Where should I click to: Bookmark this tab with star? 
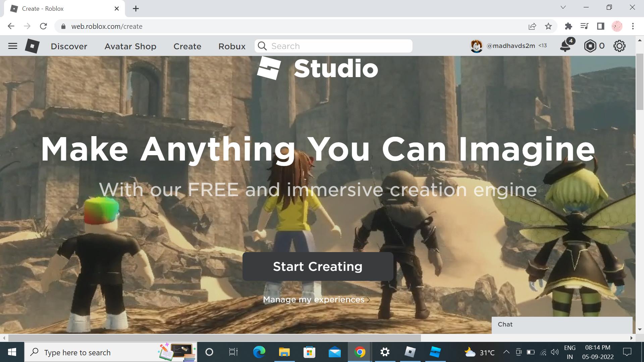point(548,26)
